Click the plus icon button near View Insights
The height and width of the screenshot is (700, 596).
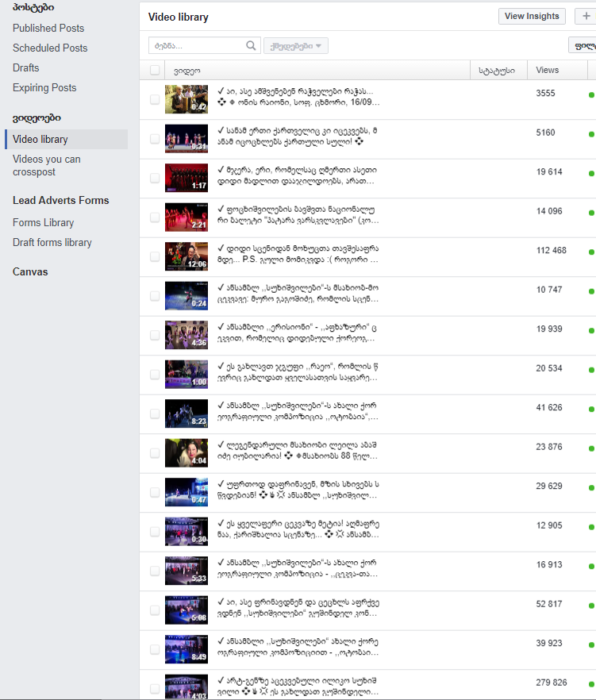(x=585, y=16)
